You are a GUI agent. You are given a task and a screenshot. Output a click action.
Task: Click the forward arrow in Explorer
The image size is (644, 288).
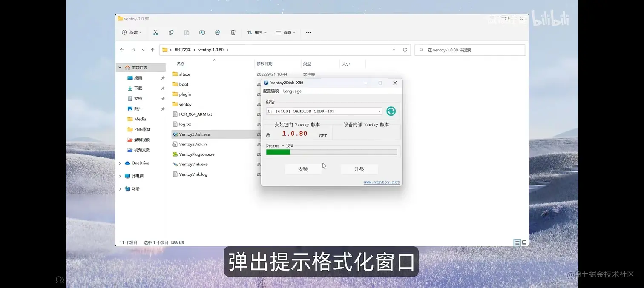point(133,50)
